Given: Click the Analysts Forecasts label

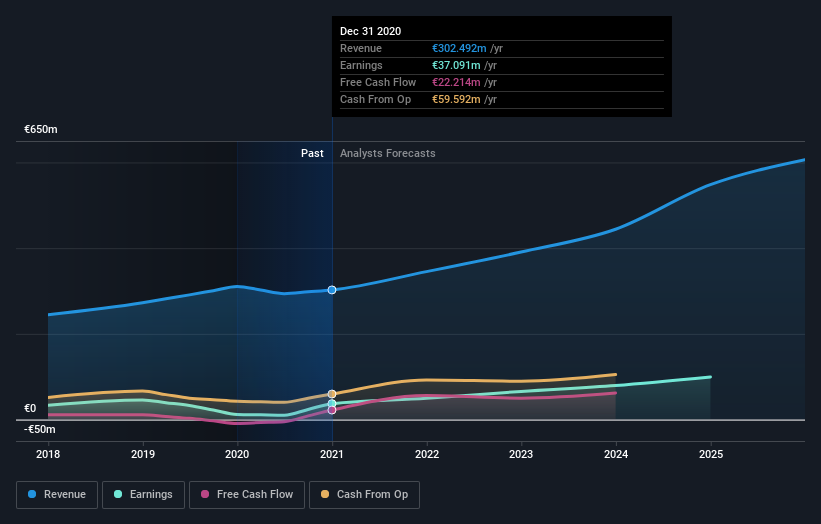Looking at the screenshot, I should [x=387, y=153].
